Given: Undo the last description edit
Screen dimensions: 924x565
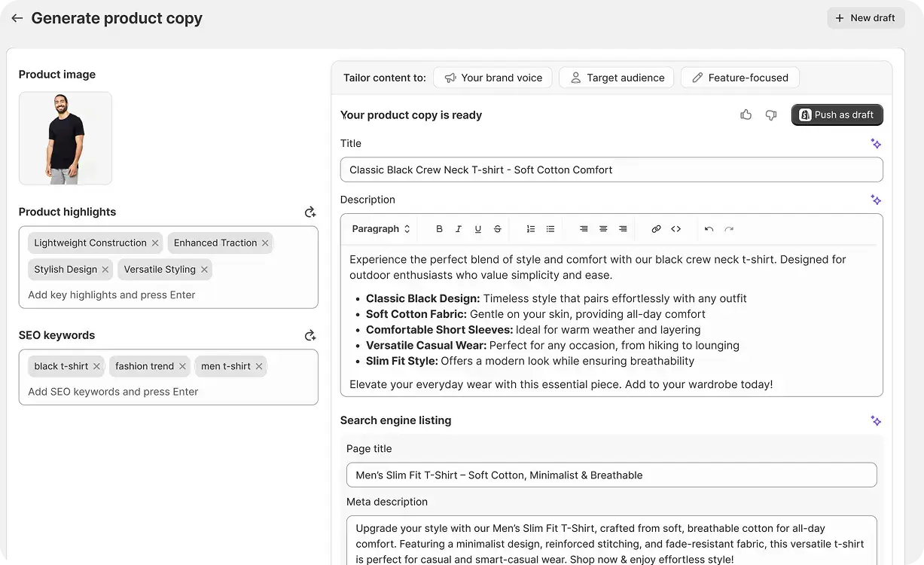Looking at the screenshot, I should tap(709, 229).
